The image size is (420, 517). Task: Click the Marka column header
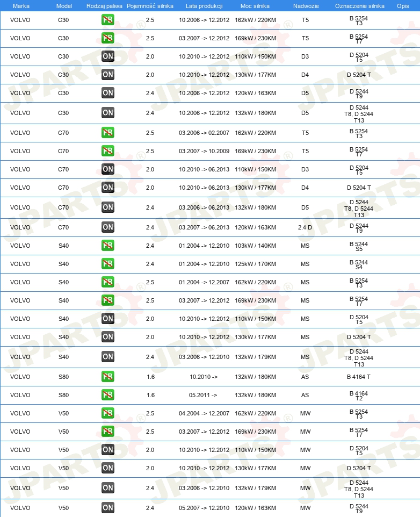[21, 6]
